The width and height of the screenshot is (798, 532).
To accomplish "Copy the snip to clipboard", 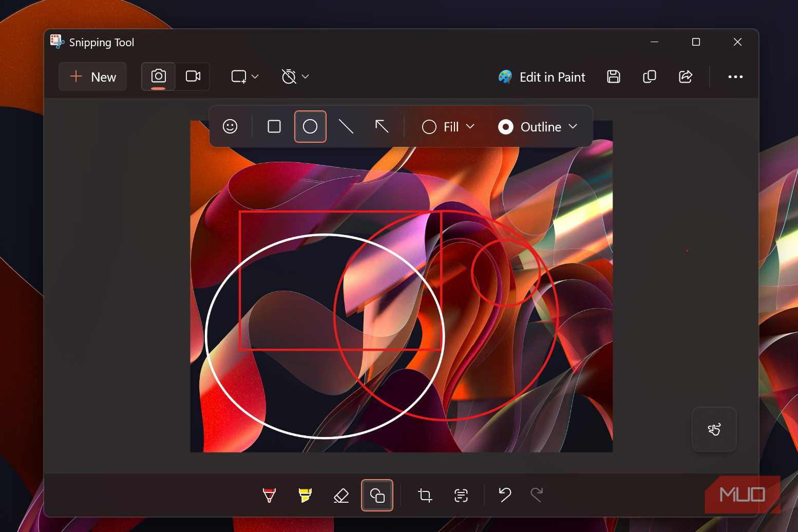I will 650,77.
